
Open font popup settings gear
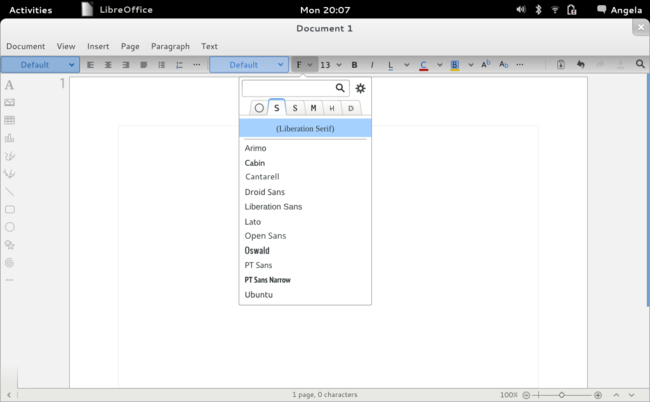(360, 88)
